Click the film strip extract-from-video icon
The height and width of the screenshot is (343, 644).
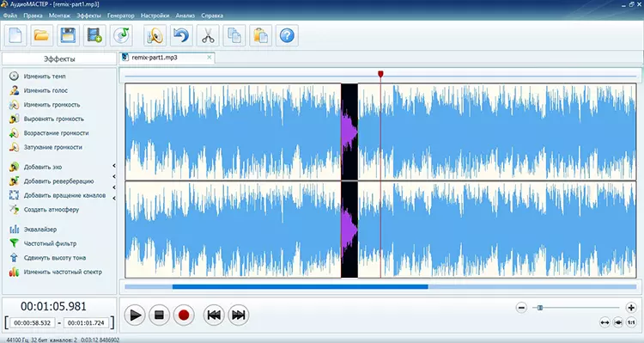point(94,36)
